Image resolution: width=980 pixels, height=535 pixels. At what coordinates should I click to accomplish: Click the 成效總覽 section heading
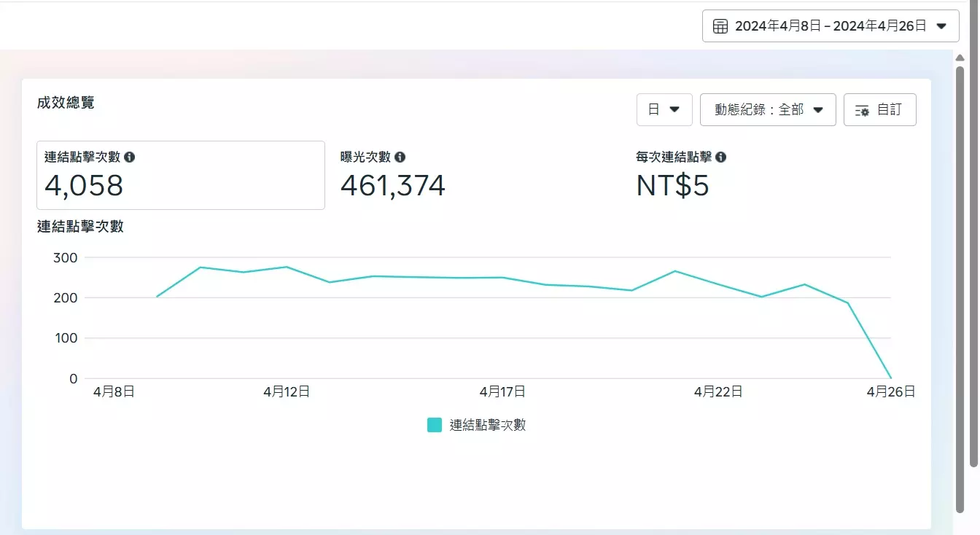pos(66,103)
